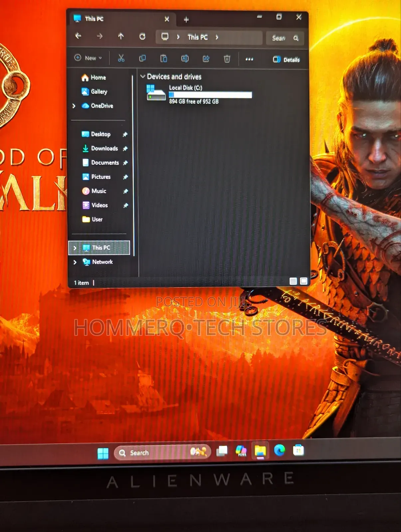This screenshot has width=401, height=532.
Task: Navigate up one folder level
Action: pyautogui.click(x=121, y=36)
